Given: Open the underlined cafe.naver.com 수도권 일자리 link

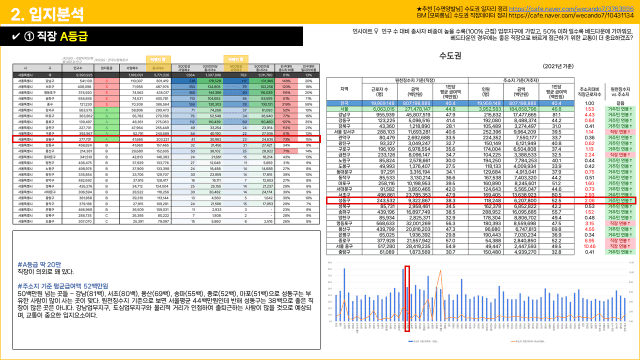Looking at the screenshot, I should click(x=571, y=9).
